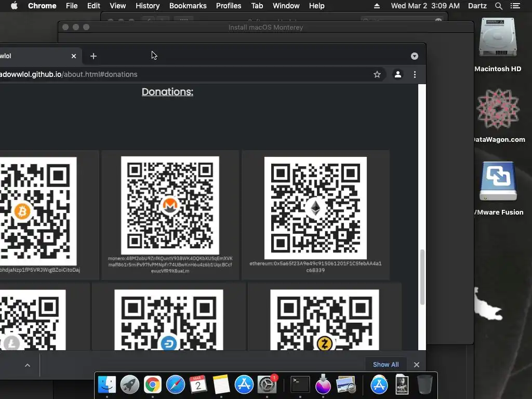Open the Chrome profile avatar button
532x399 pixels.
tap(397, 74)
